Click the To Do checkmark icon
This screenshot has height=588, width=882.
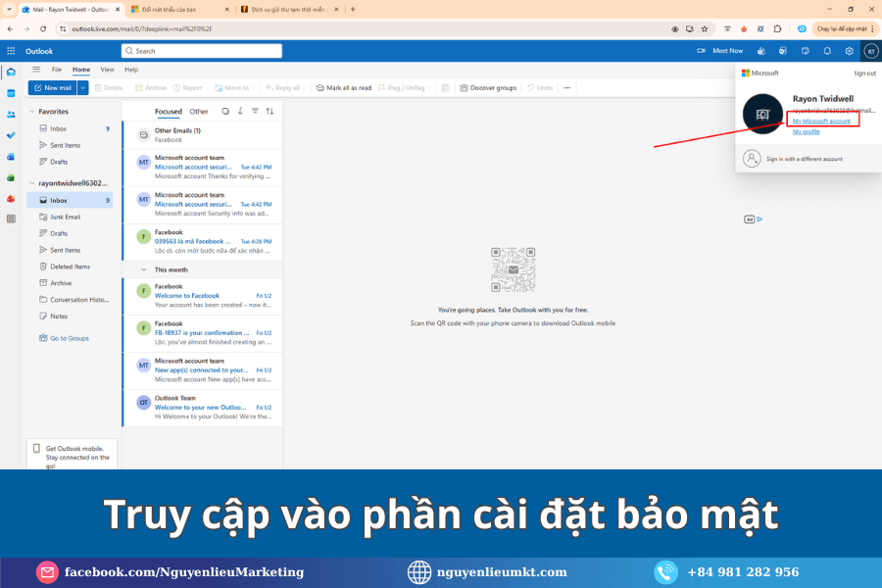tap(11, 135)
